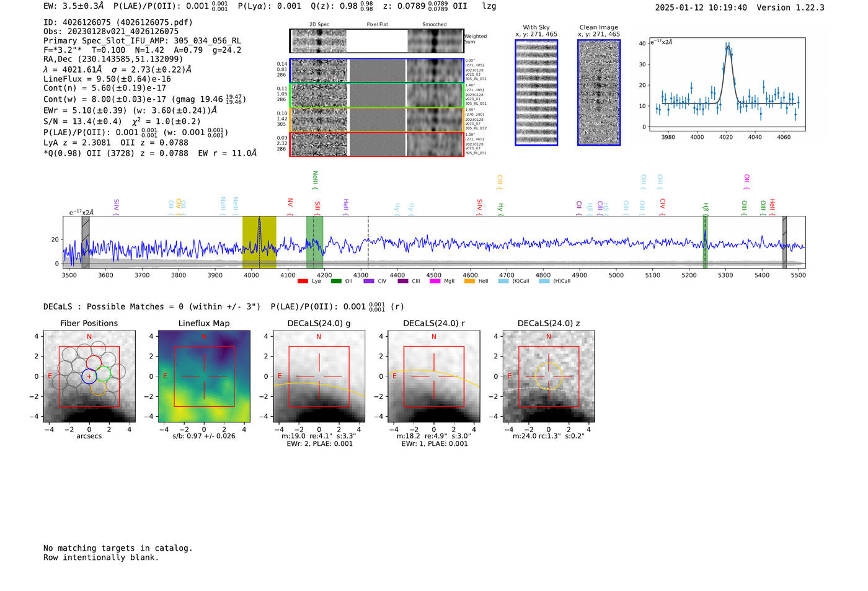Click the Gaussian emission line fit plot
This screenshot has width=868, height=591.
click(727, 84)
